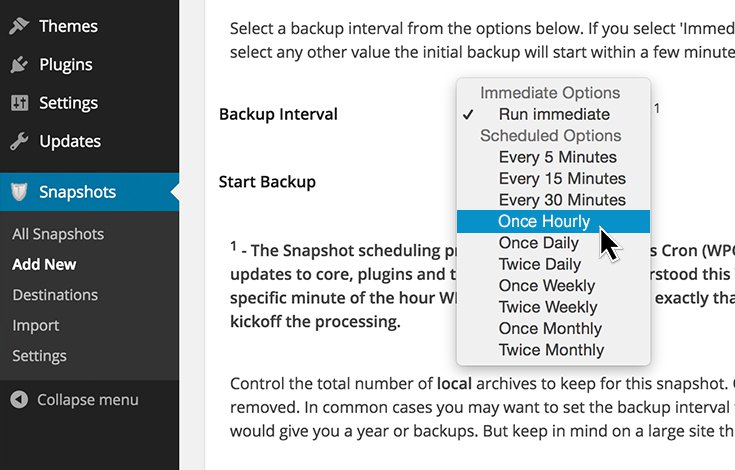
Task: Select Run immediate option
Action: (x=553, y=114)
